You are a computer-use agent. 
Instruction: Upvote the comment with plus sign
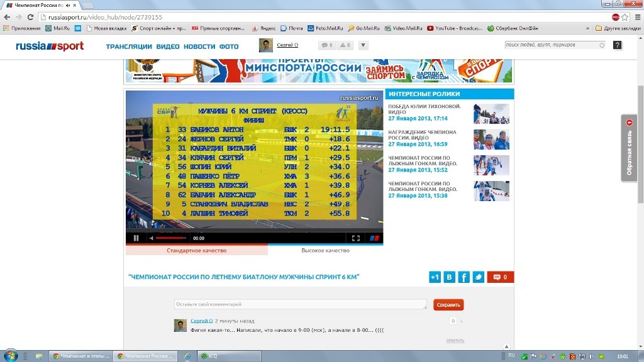pos(462,321)
